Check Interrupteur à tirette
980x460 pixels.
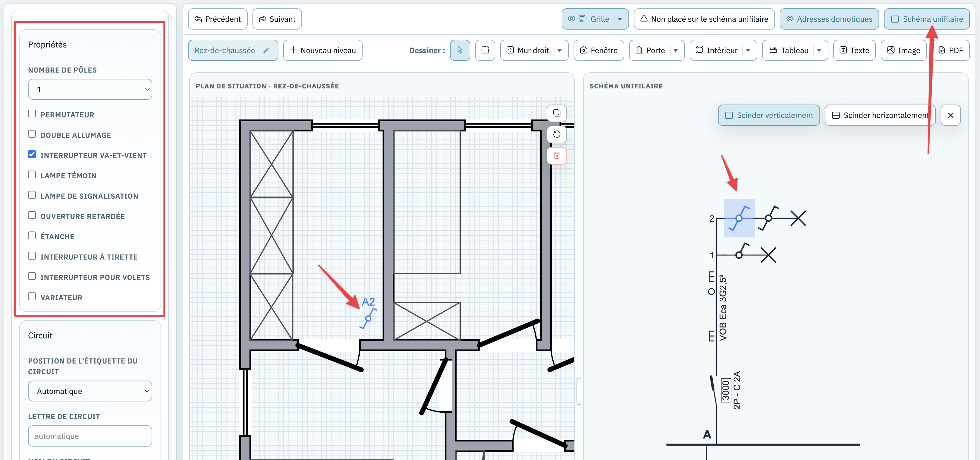(32, 256)
